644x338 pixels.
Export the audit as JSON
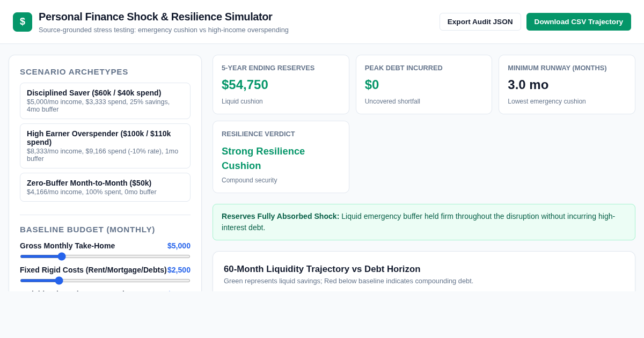480,22
